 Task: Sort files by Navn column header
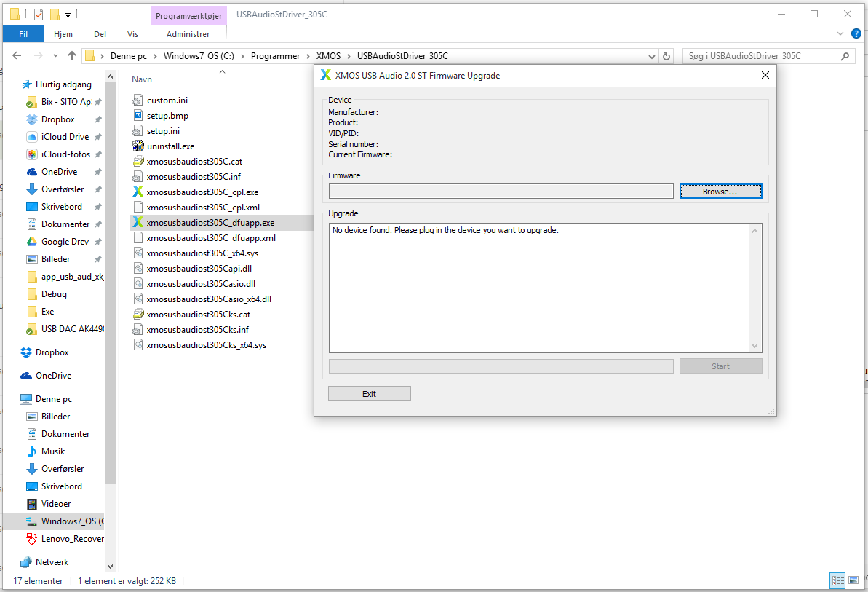click(142, 79)
